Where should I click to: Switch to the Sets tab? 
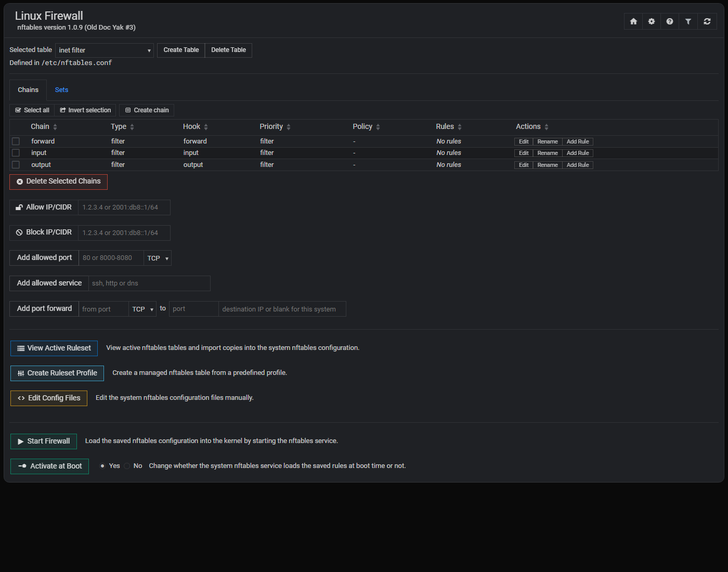coord(61,90)
